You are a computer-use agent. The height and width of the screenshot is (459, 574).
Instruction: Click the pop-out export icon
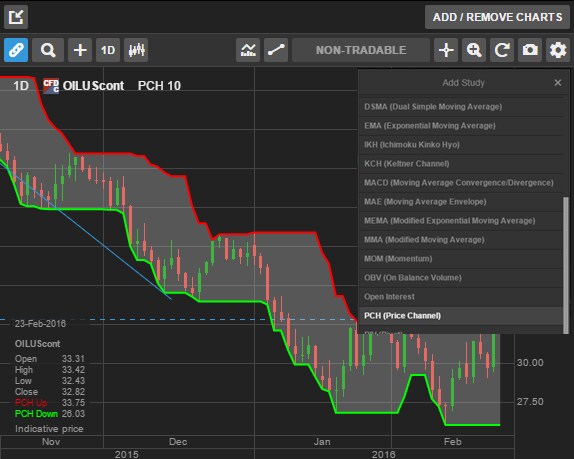click(16, 17)
